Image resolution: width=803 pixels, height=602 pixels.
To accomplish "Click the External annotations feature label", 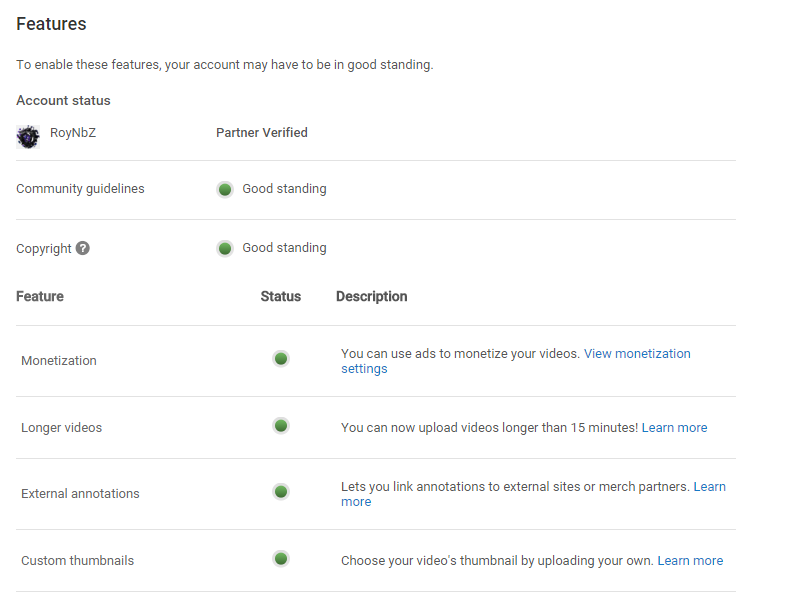I will tap(80, 494).
